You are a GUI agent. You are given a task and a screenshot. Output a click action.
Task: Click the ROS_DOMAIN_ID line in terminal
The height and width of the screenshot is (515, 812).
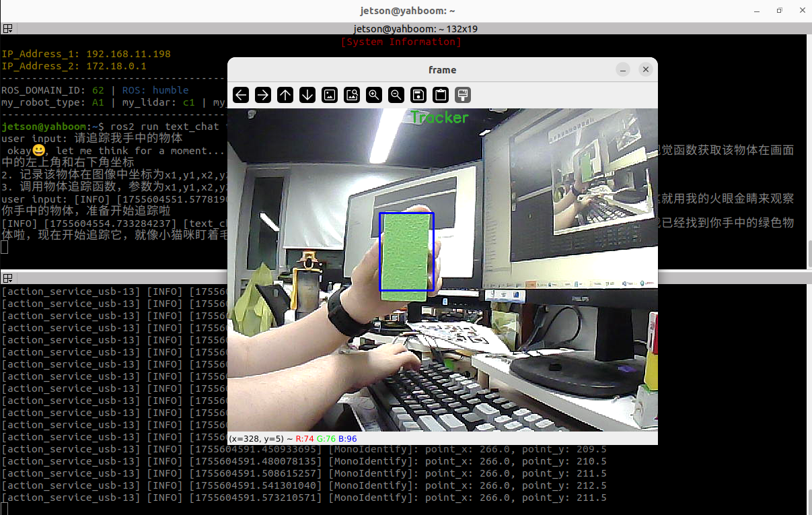tap(95, 90)
